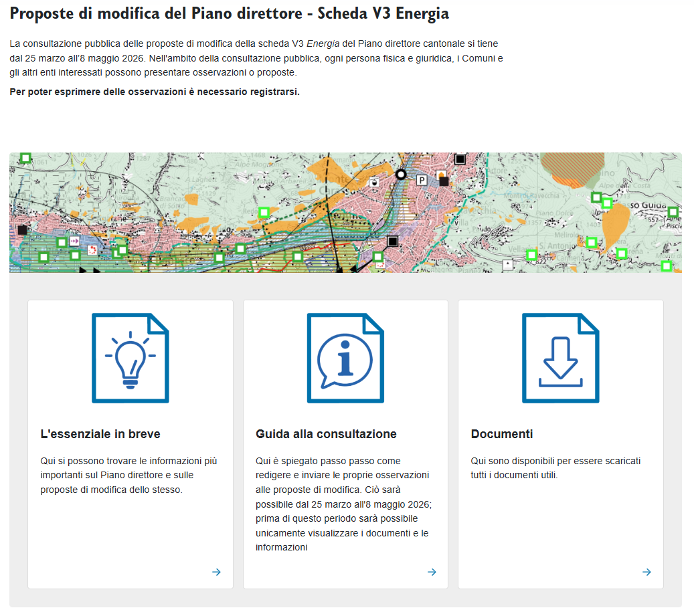Open the Guida alla consultazione title
The width and height of the screenshot is (694, 616).
(326, 434)
